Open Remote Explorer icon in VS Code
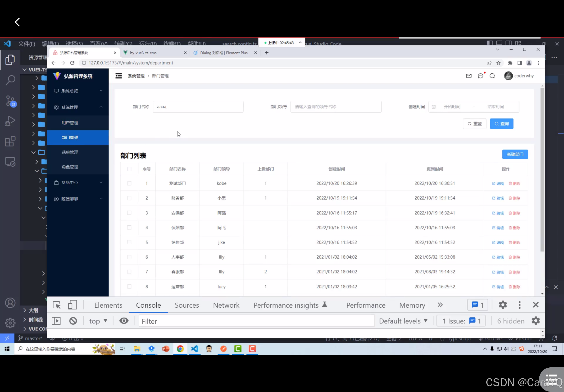The image size is (564, 392). 10,162
